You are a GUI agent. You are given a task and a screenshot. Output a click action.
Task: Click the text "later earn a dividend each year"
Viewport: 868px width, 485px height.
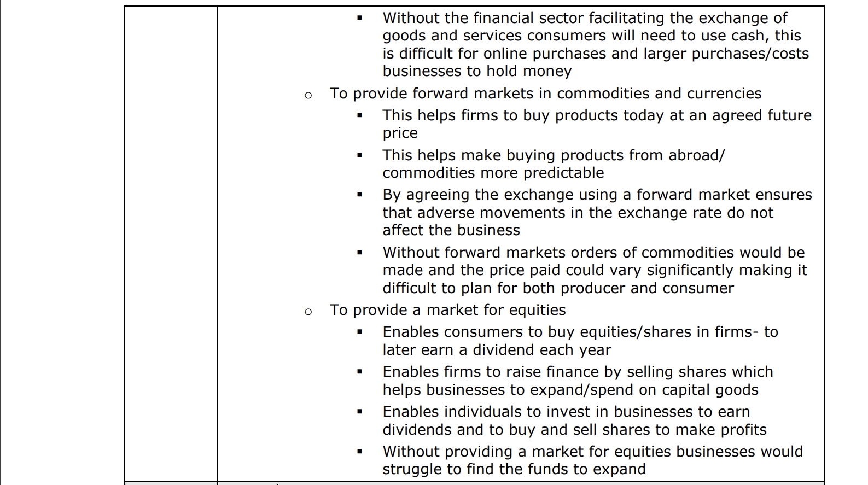pyautogui.click(x=497, y=350)
